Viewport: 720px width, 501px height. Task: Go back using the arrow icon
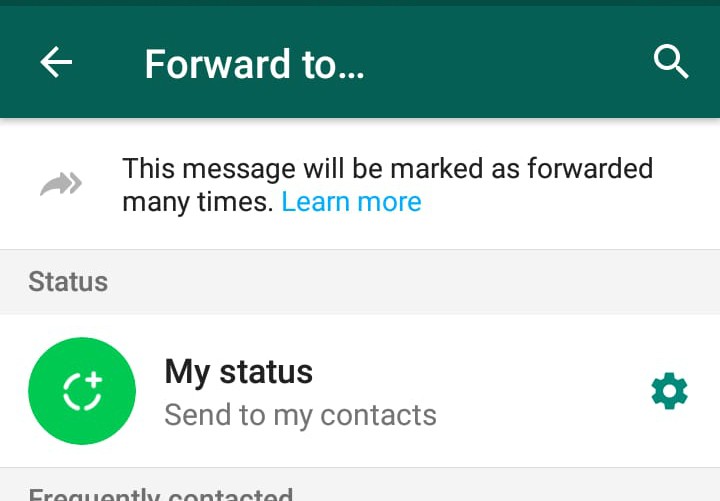click(x=56, y=62)
